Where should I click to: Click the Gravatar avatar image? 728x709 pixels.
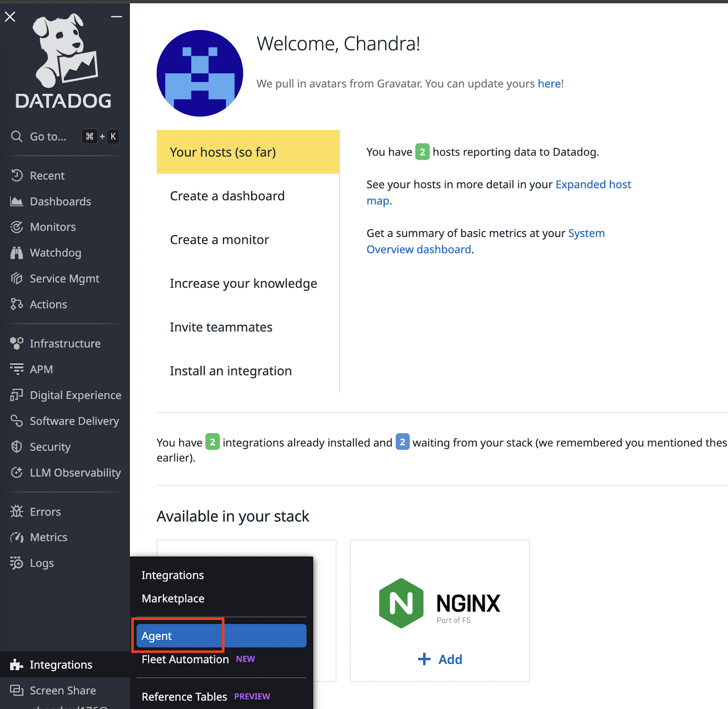(x=200, y=73)
